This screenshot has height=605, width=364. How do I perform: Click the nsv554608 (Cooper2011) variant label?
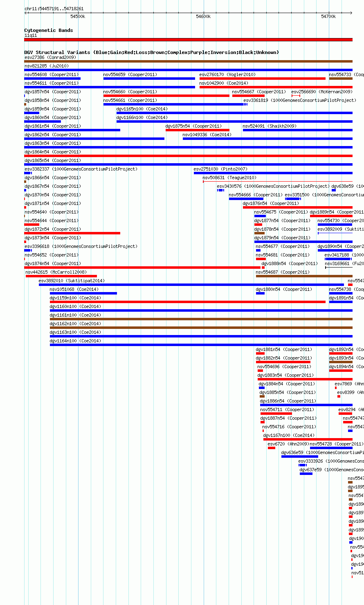point(51,74)
